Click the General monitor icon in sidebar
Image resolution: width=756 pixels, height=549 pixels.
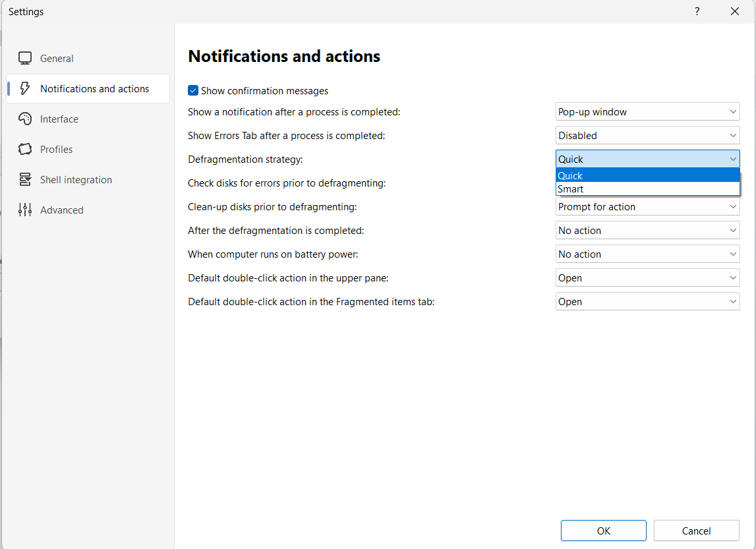tap(25, 59)
